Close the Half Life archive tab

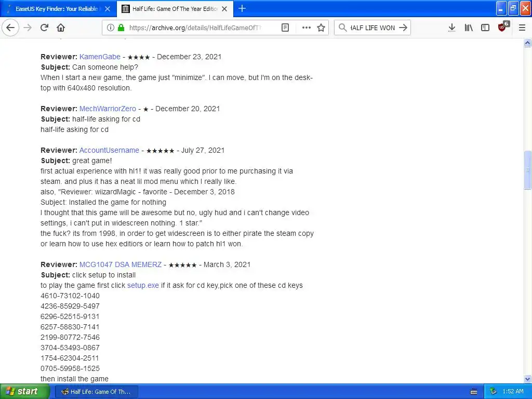(224, 9)
